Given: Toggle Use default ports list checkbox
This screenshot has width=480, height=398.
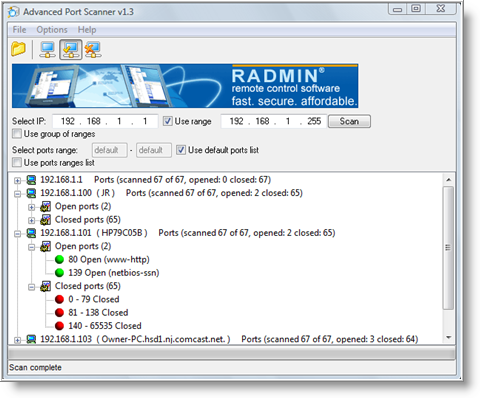Looking at the screenshot, I should [181, 150].
